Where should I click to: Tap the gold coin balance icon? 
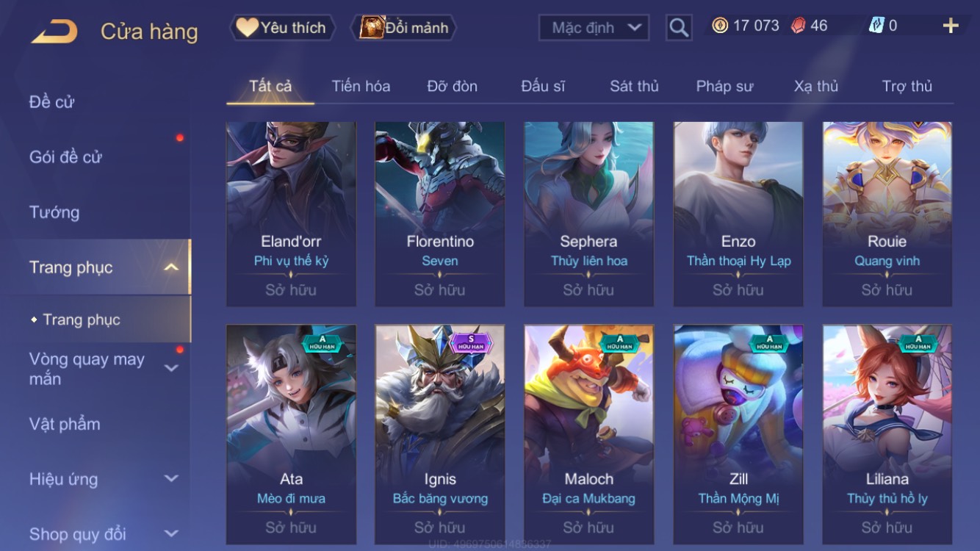tap(720, 26)
